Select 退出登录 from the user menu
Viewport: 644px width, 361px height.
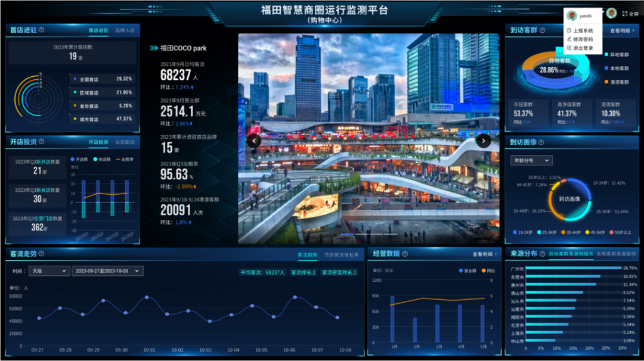583,47
